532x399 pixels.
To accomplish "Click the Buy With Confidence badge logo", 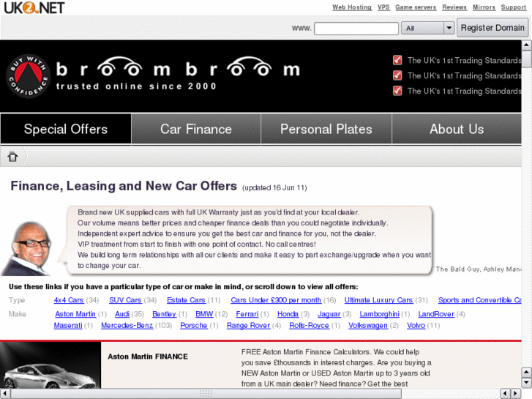I will point(28,76).
